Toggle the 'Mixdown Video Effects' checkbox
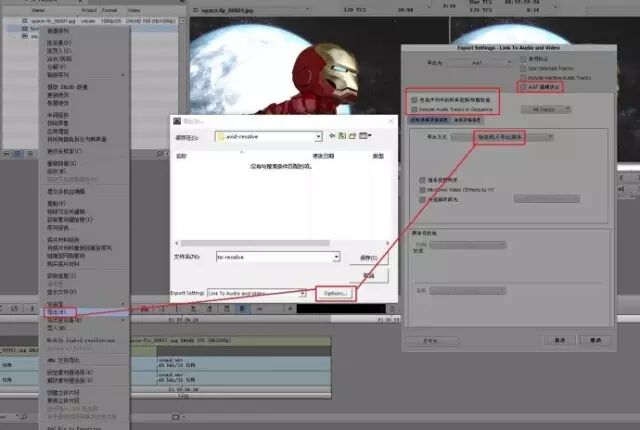640x430 pixels. (x=422, y=190)
